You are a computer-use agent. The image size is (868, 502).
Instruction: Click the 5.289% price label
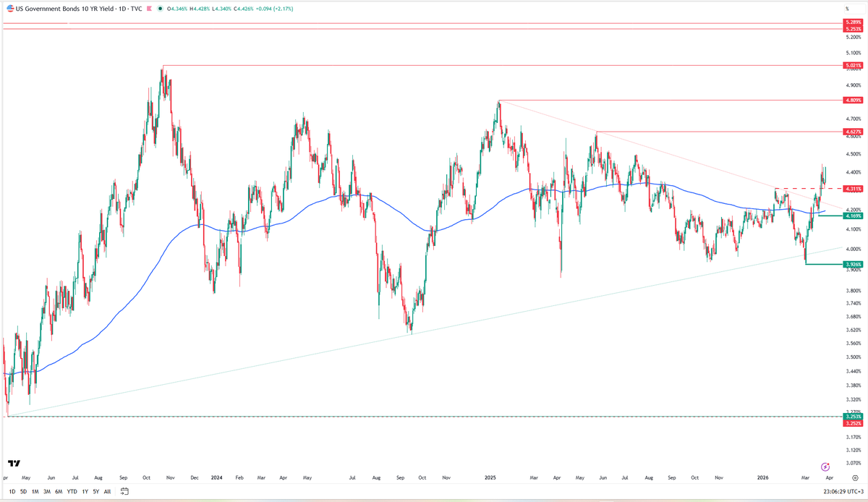(x=853, y=23)
